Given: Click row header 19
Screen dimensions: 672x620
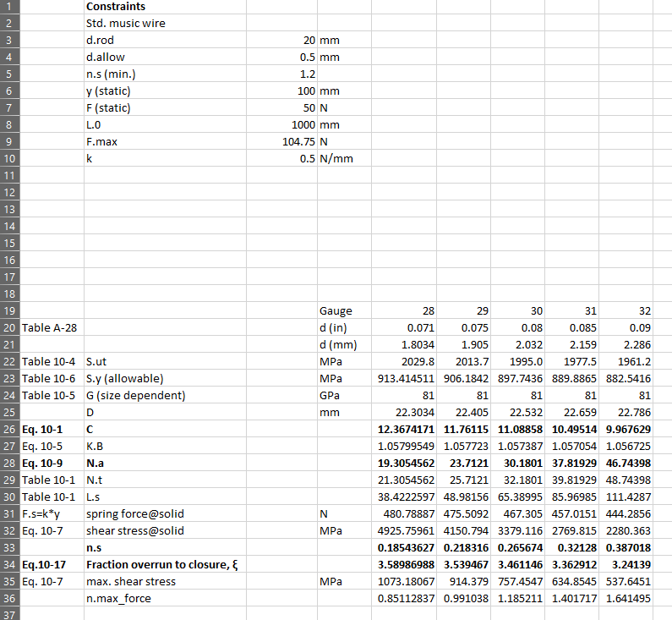Looking at the screenshot, I should (x=9, y=311).
